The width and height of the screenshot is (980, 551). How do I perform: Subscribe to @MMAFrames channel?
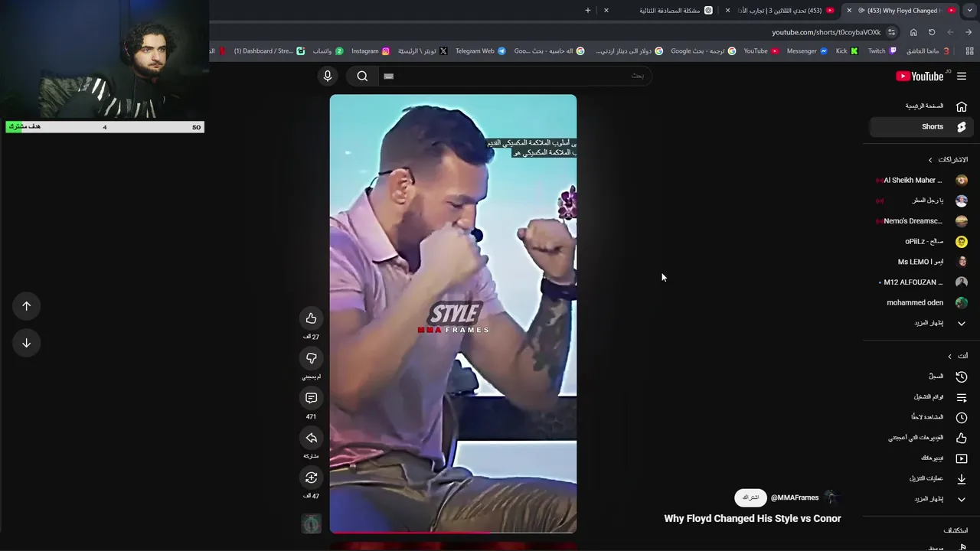750,497
